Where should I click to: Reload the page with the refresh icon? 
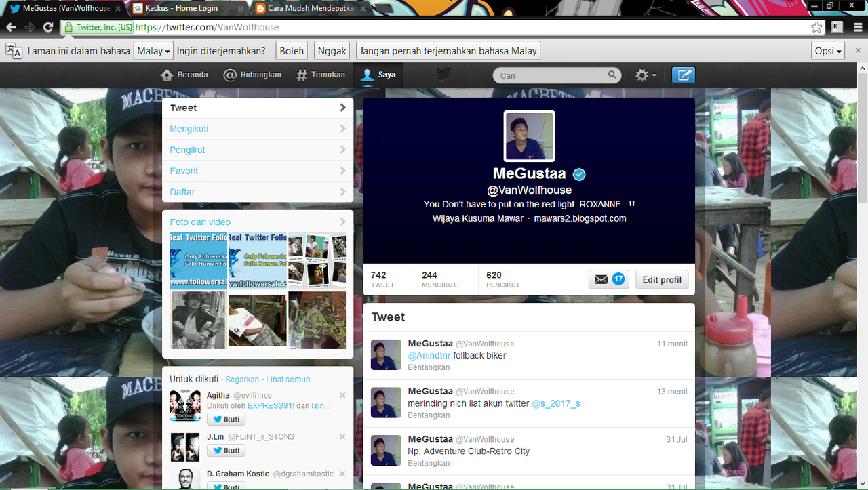coord(48,27)
